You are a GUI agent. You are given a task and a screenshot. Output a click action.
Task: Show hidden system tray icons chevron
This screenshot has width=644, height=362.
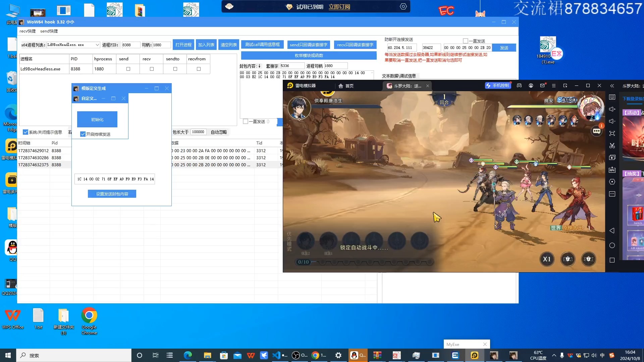(x=554, y=355)
